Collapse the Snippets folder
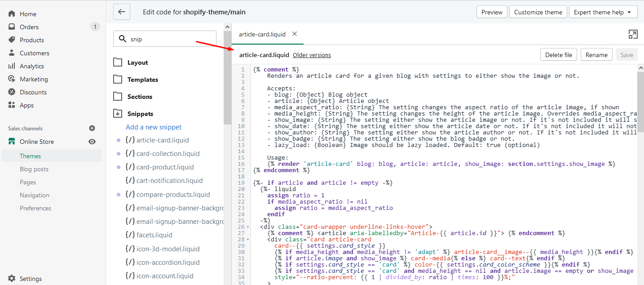This screenshot has width=644, height=285. click(x=118, y=114)
